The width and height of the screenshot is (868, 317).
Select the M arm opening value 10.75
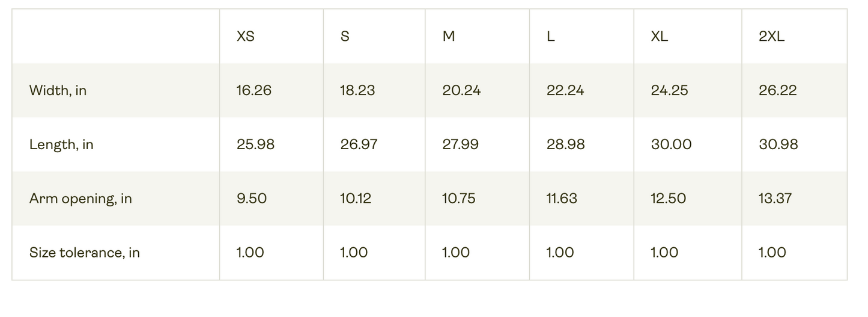[x=459, y=199]
